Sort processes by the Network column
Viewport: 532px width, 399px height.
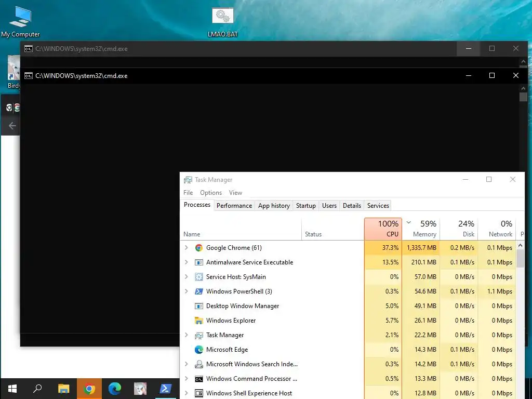(497, 229)
